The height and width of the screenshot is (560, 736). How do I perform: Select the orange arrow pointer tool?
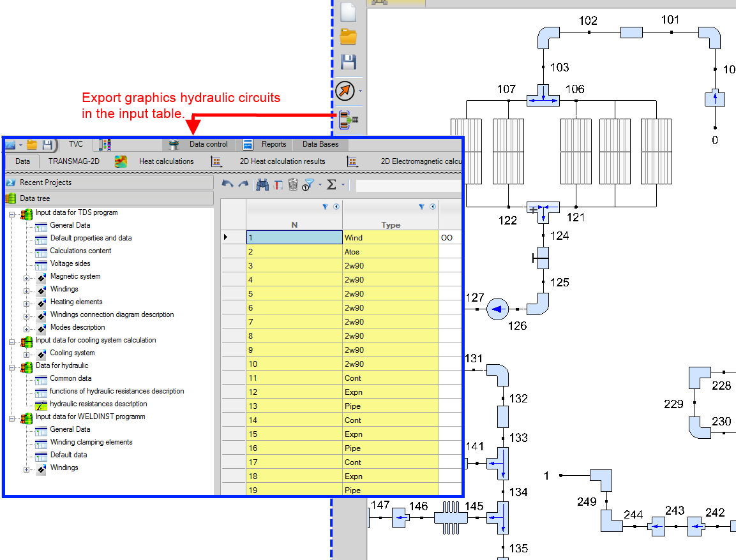(345, 91)
